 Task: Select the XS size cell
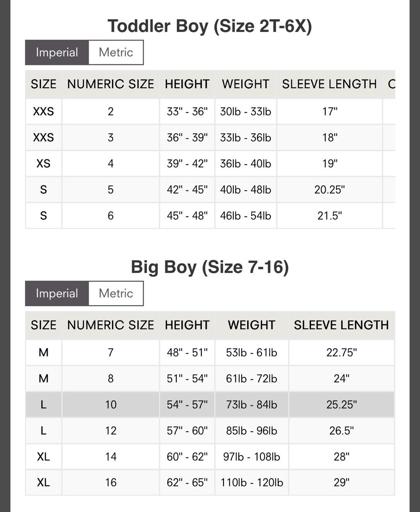(43, 163)
